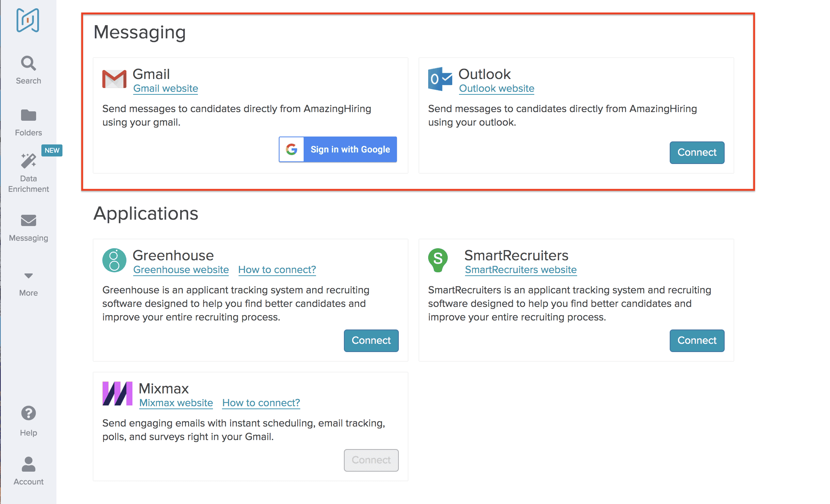Click the Outlook logo icon

(440, 79)
